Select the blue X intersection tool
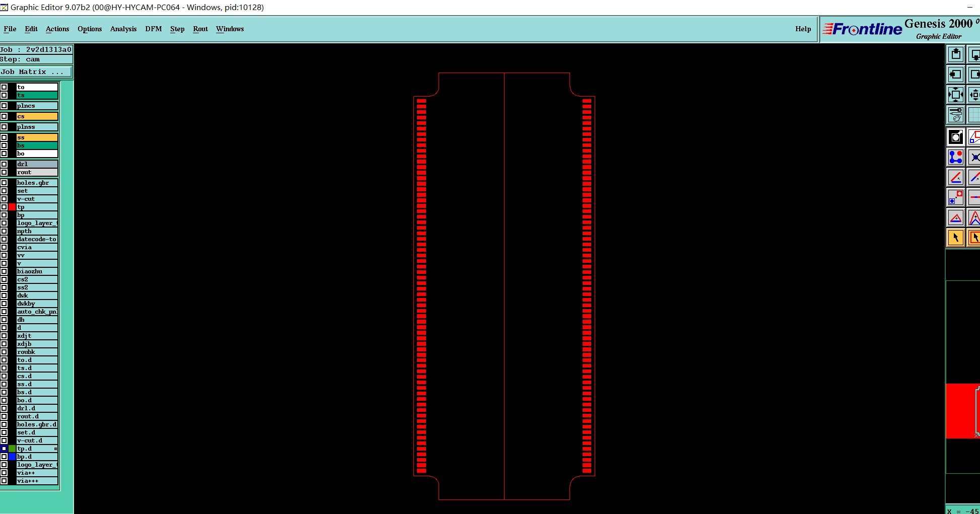The width and height of the screenshot is (980, 514). 974,157
